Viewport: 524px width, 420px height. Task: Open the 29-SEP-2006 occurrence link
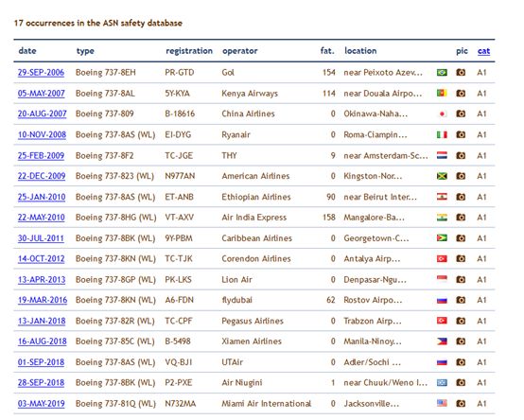click(41, 73)
